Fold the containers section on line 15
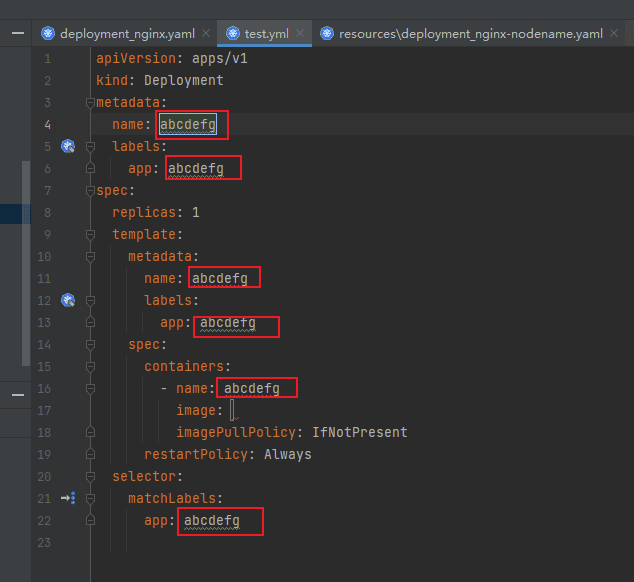Image resolution: width=634 pixels, height=582 pixels. point(90,366)
